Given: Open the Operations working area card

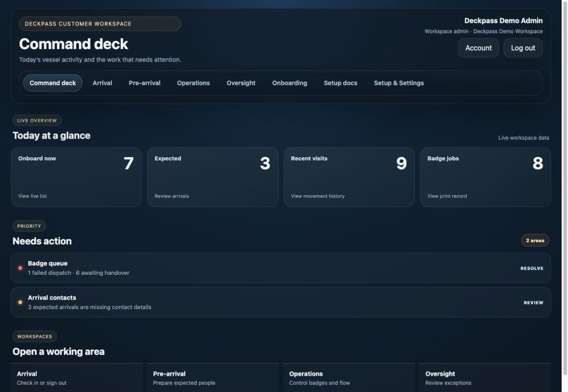Looking at the screenshot, I should pos(349,378).
